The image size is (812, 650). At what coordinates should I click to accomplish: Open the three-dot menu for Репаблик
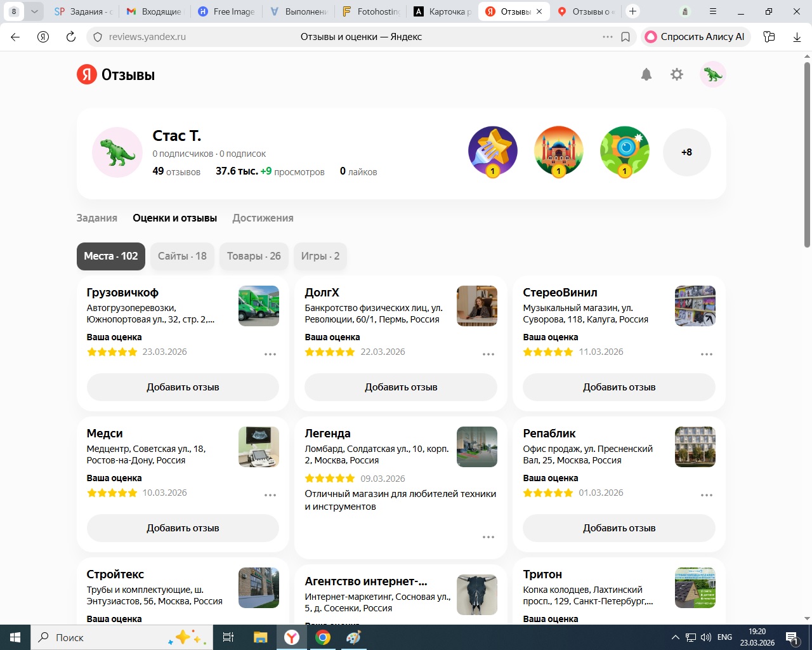(x=707, y=495)
